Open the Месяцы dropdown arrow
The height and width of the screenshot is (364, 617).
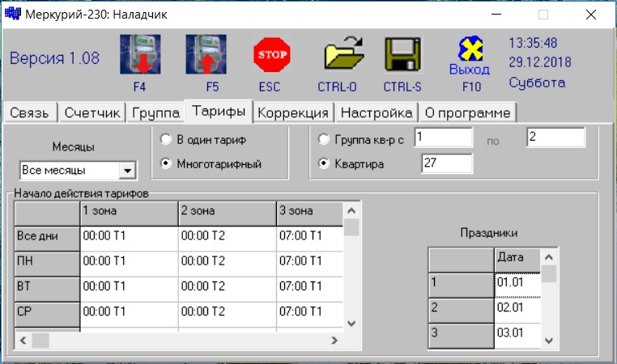(x=127, y=171)
